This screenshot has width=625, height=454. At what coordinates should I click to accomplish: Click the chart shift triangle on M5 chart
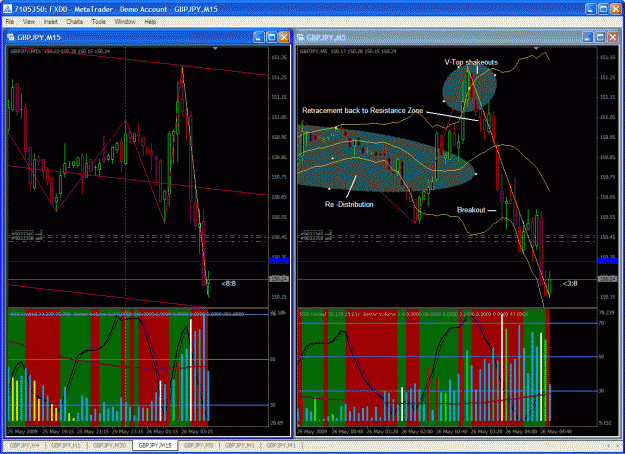[536, 49]
